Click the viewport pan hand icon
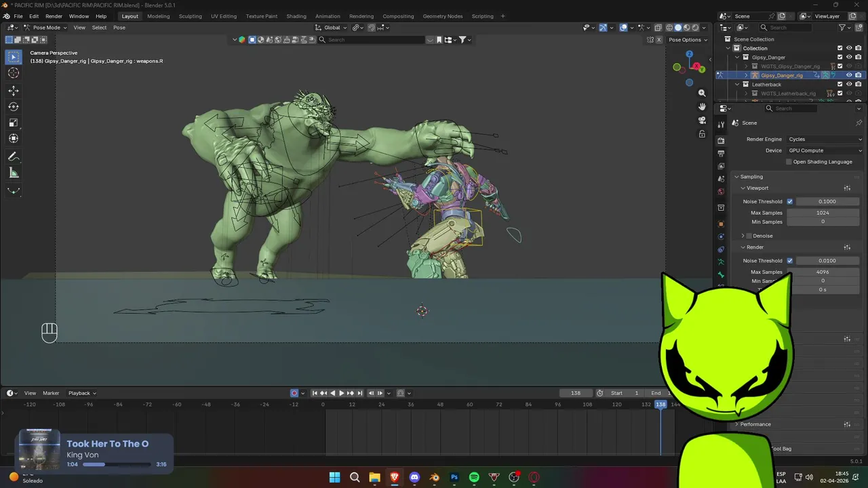 (702, 106)
